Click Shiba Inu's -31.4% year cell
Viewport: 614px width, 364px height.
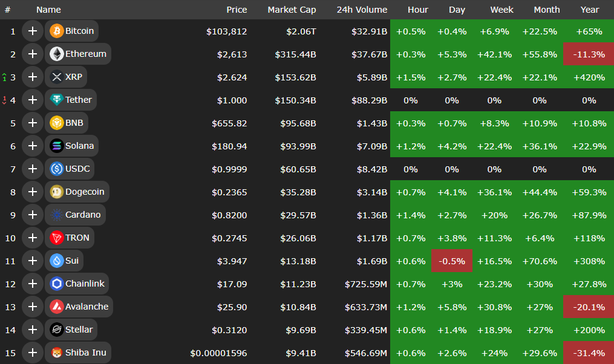[589, 353]
